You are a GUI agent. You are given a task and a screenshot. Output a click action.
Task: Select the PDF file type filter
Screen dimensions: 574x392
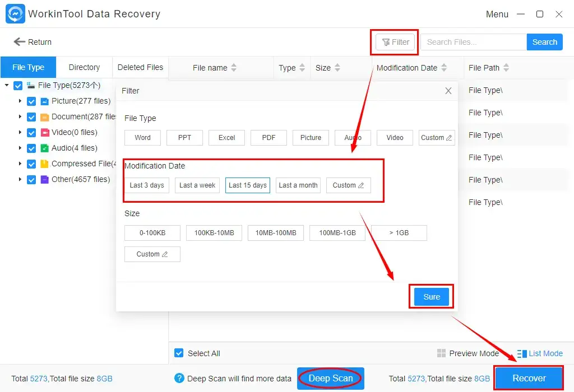269,138
